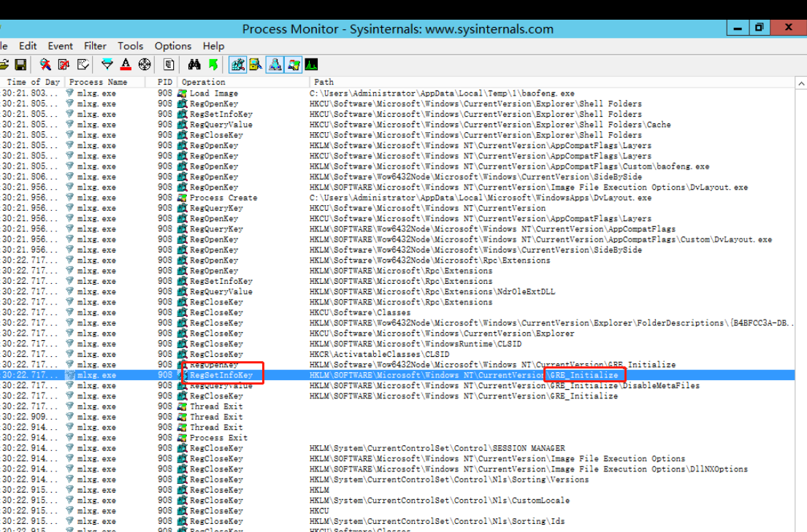Open the Event menu
The height and width of the screenshot is (532, 807).
(61, 46)
